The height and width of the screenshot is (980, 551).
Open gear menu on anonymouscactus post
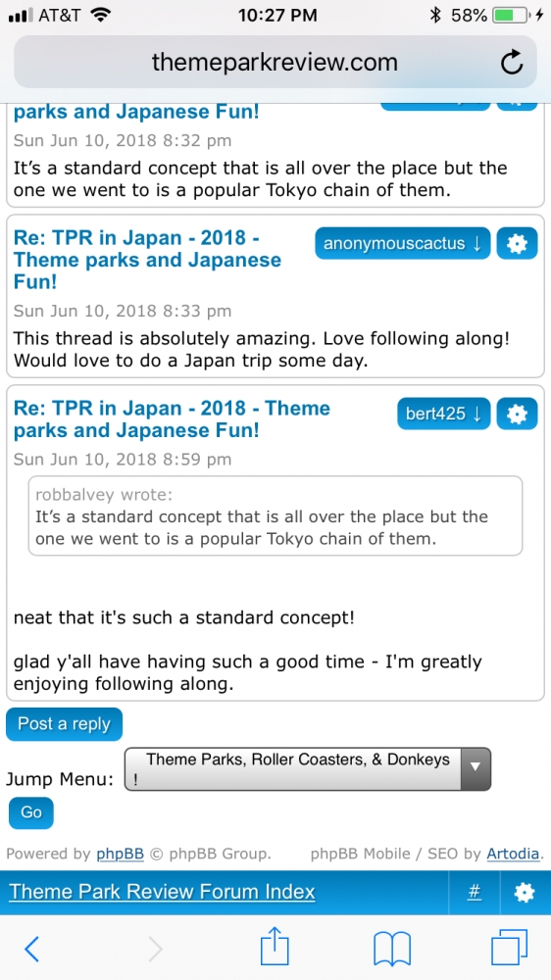[x=518, y=243]
